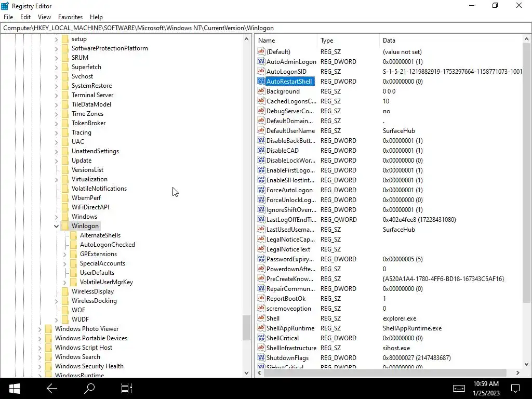Click the ForceAutoLogon DWORD value icon
The height and width of the screenshot is (399, 532).
(x=261, y=190)
